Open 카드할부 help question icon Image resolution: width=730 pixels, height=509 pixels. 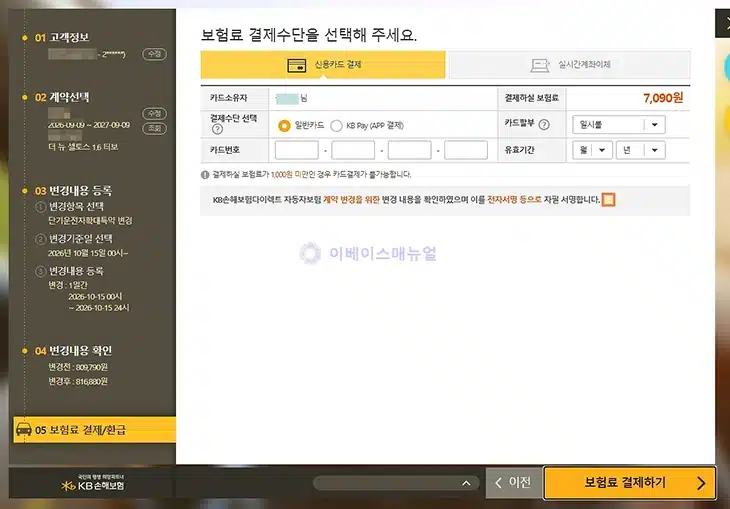(x=544, y=124)
